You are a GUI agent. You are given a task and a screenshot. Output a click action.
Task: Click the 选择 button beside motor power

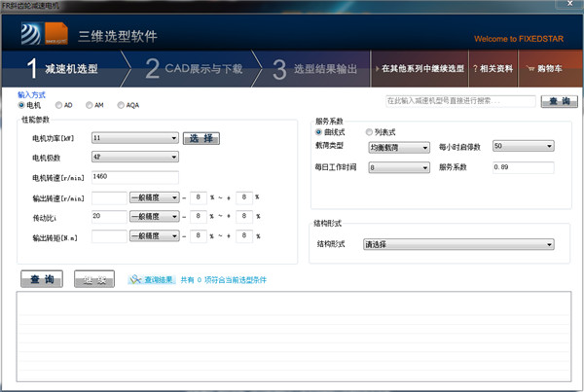(x=201, y=138)
